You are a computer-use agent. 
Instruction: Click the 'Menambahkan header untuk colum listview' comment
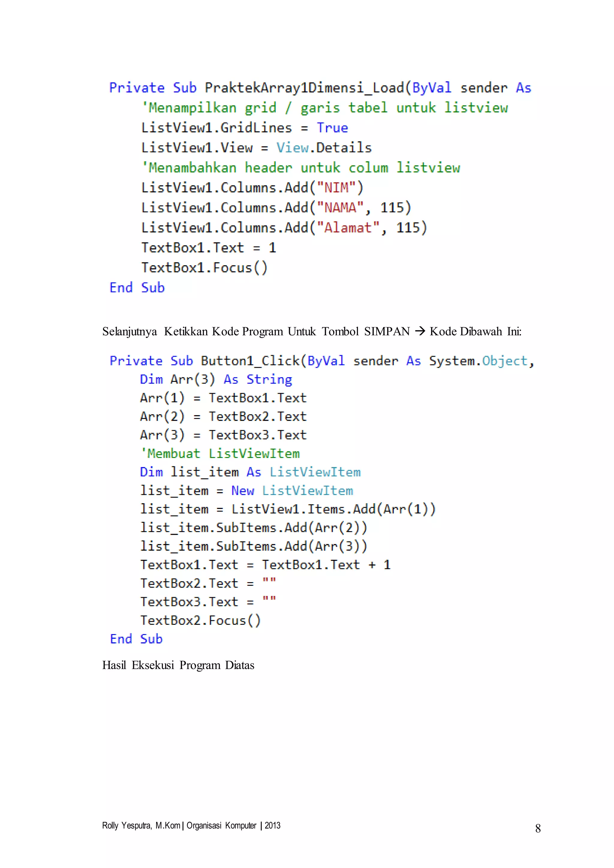(x=301, y=168)
